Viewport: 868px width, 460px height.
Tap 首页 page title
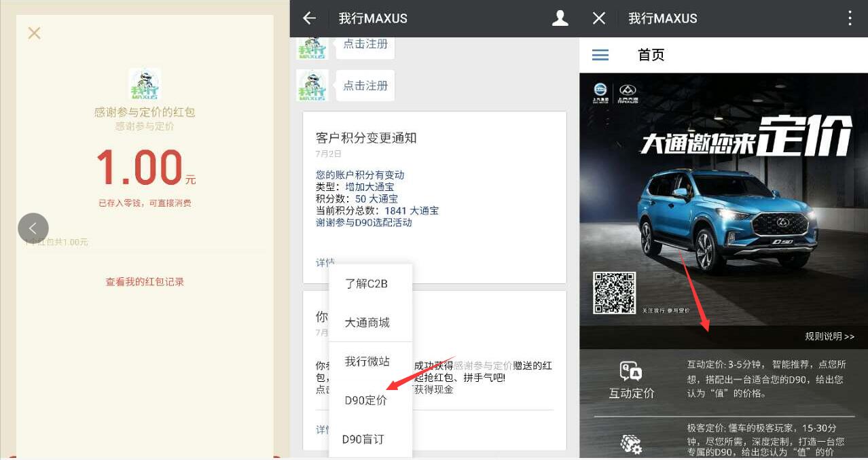[x=651, y=55]
